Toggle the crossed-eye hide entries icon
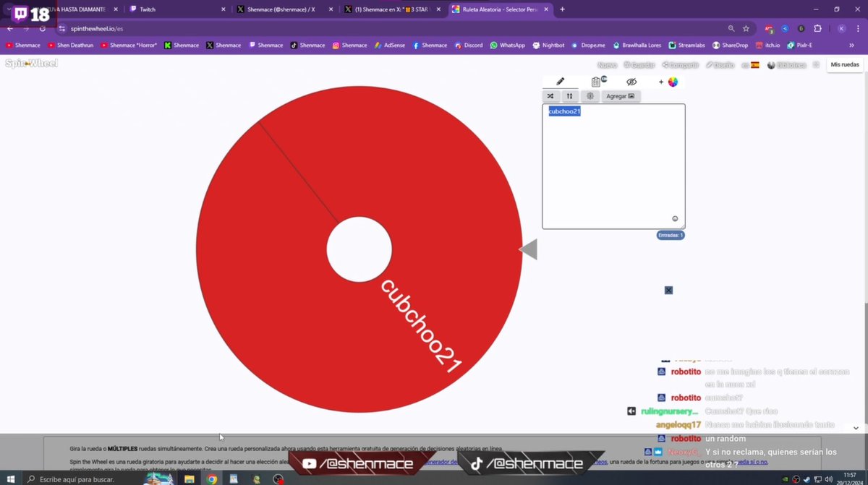 pos(631,82)
